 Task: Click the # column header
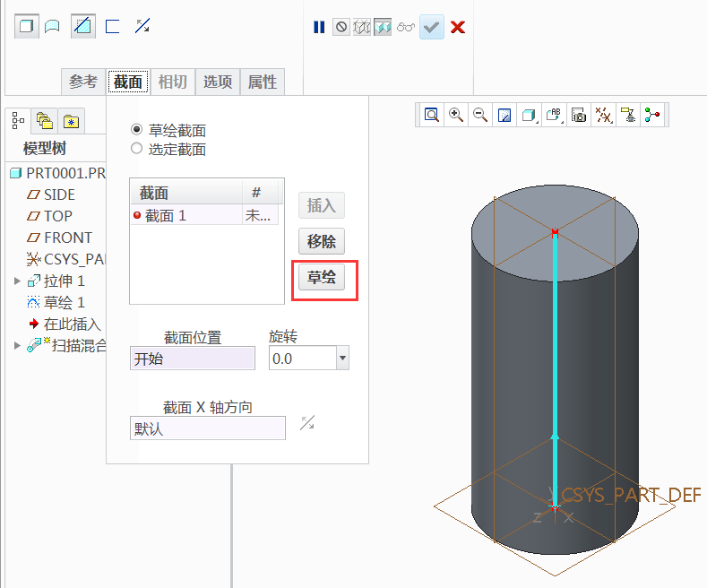tap(261, 193)
